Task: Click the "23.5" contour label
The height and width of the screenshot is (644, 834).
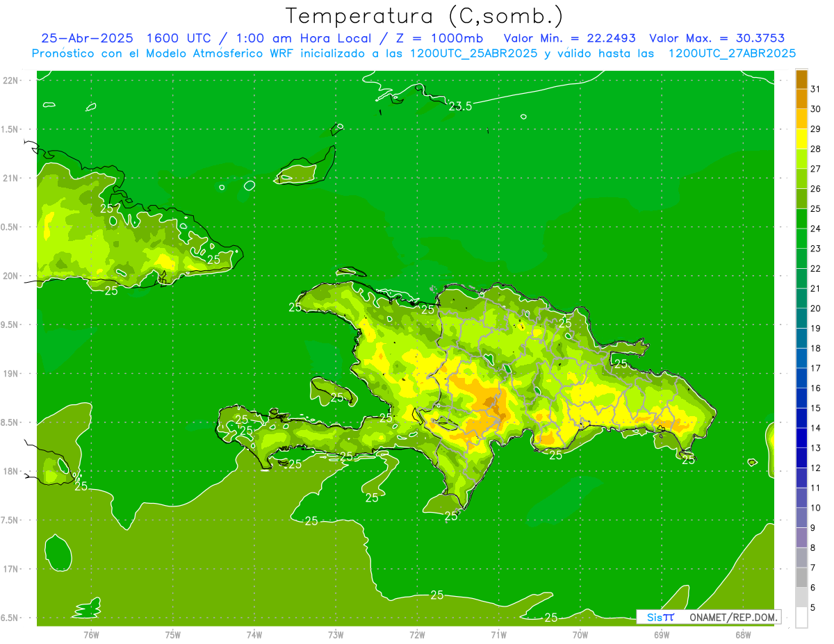Action: coord(460,106)
